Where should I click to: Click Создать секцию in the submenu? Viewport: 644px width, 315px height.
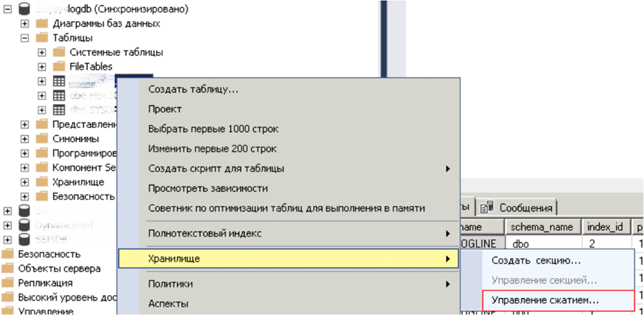click(536, 261)
